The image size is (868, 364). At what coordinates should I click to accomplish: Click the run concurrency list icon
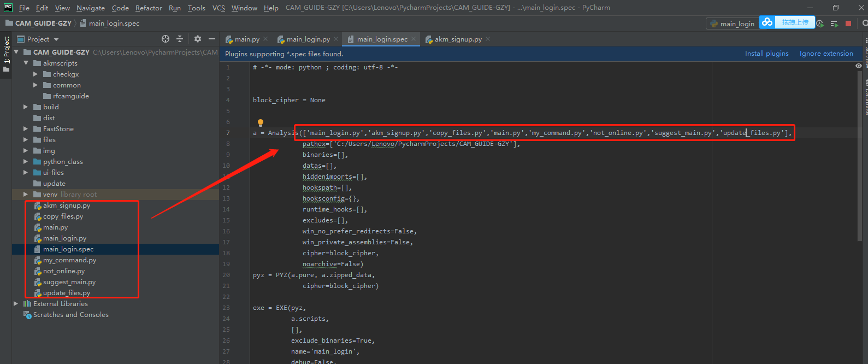834,24
